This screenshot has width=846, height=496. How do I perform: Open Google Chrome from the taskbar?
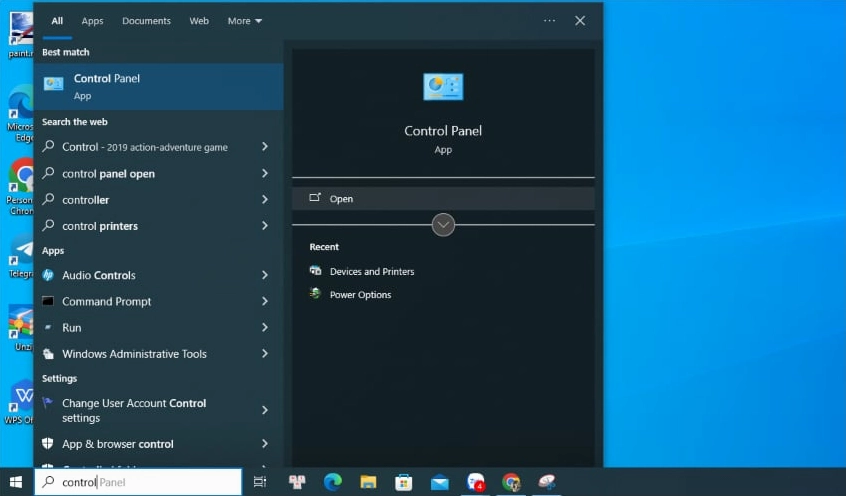click(x=511, y=482)
